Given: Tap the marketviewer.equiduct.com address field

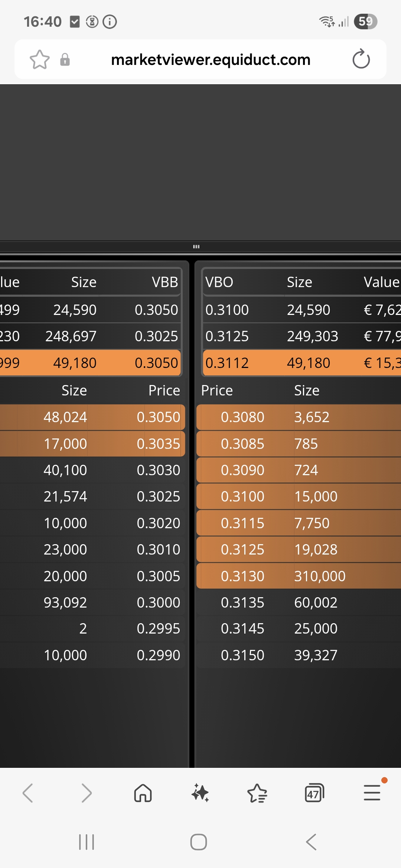Looking at the screenshot, I should tap(211, 59).
